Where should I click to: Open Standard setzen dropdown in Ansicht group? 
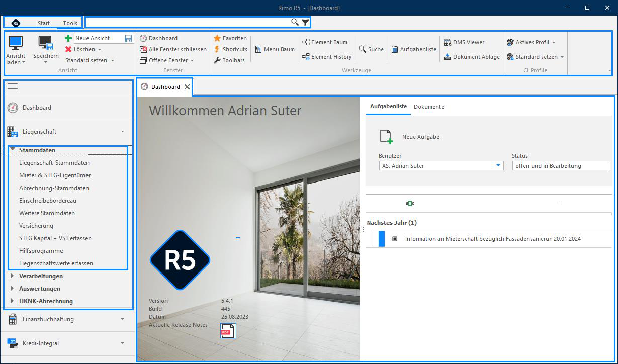pos(113,60)
